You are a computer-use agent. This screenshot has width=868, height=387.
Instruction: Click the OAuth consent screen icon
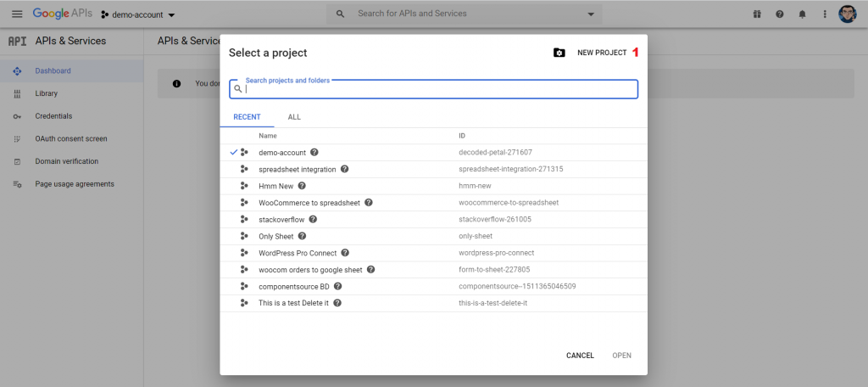click(x=17, y=138)
